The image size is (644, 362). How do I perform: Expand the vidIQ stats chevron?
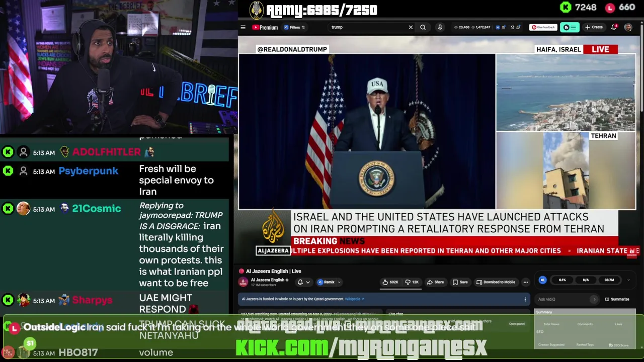click(x=628, y=280)
